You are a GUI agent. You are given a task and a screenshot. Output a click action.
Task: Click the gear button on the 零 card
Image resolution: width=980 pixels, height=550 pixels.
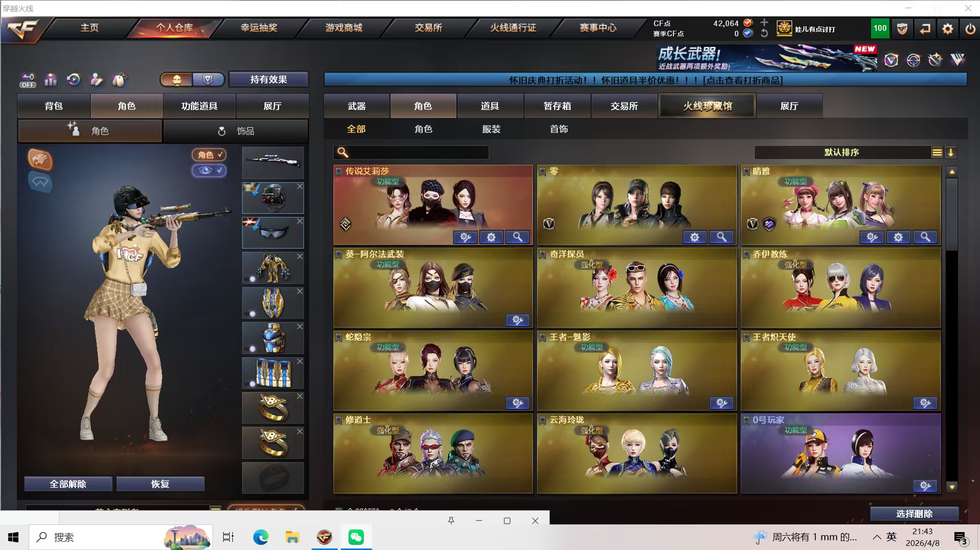point(694,237)
